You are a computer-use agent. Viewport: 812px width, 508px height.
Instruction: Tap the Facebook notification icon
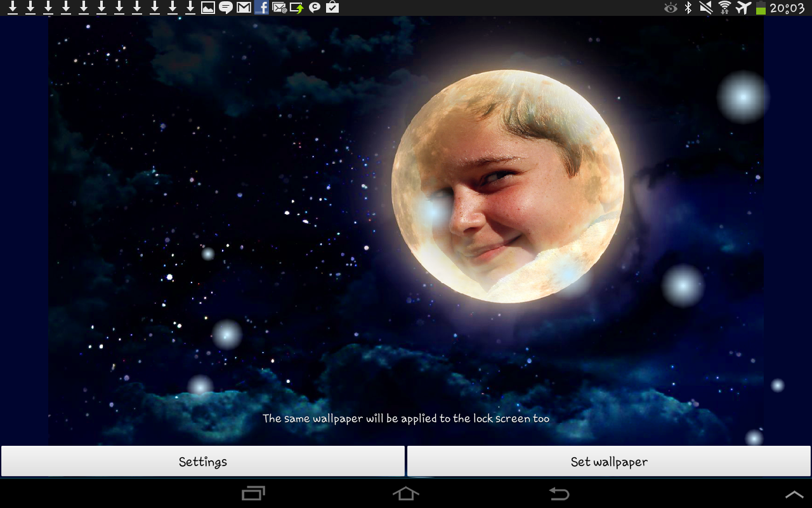(x=261, y=8)
